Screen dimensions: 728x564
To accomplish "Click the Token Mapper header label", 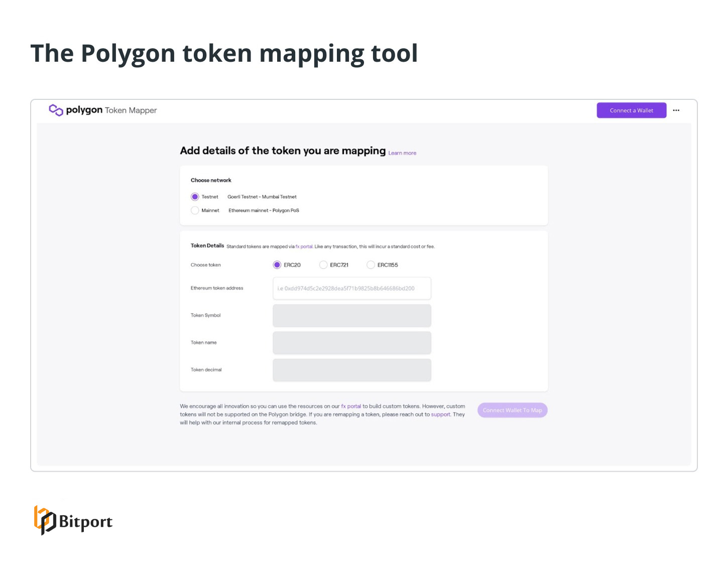I will click(130, 110).
